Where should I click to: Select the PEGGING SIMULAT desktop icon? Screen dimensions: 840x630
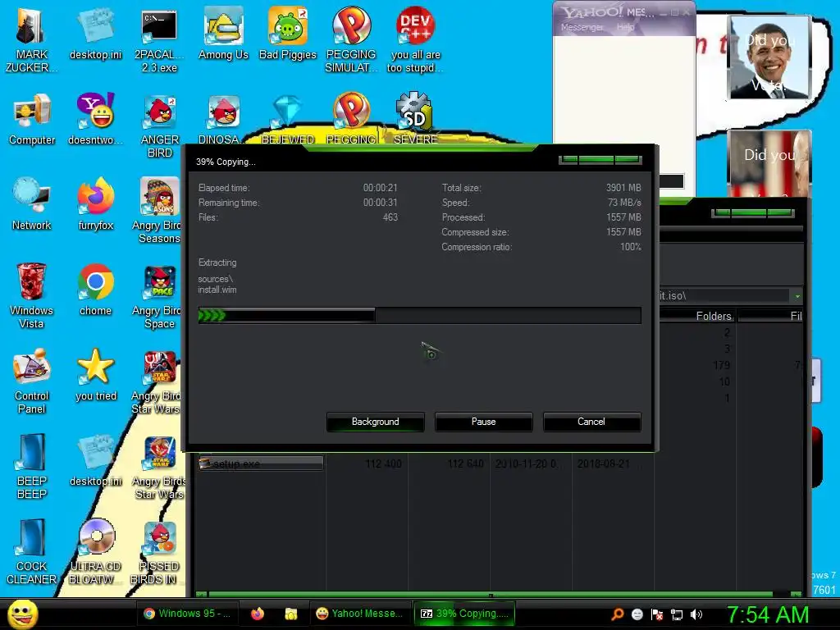point(351,40)
